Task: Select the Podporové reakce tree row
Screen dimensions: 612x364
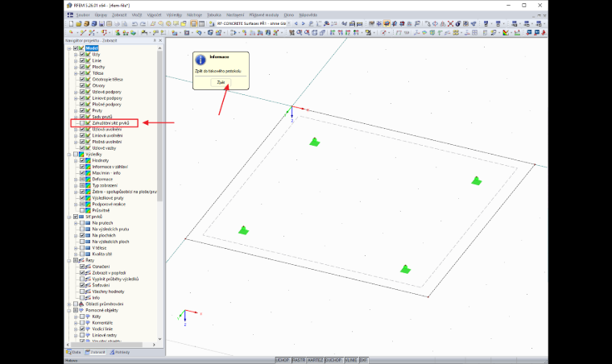Action: tap(109, 205)
